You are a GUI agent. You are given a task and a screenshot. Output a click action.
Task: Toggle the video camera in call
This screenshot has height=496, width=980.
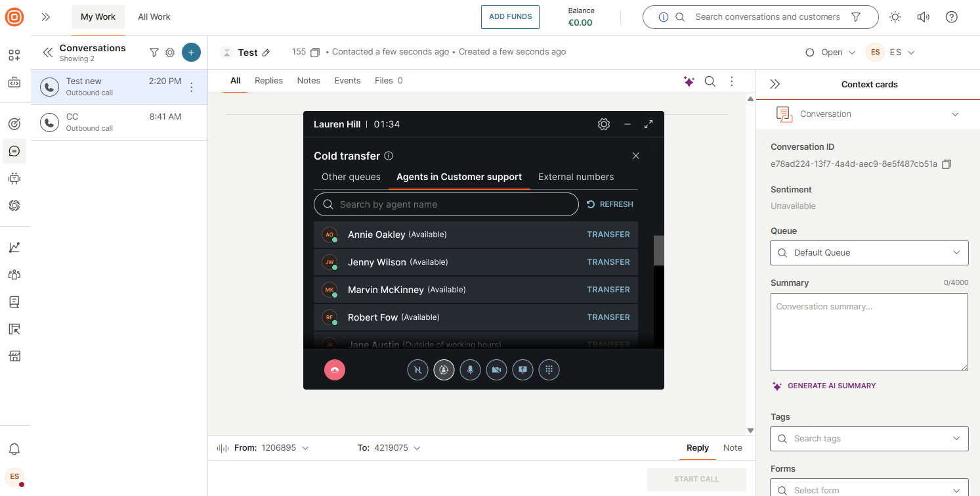pyautogui.click(x=496, y=370)
